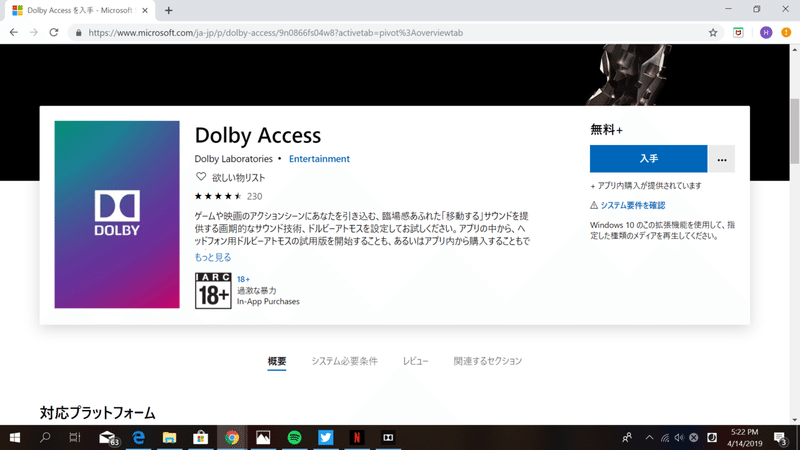This screenshot has height=450, width=800.
Task: Show hidden system tray icons
Action: (649, 437)
